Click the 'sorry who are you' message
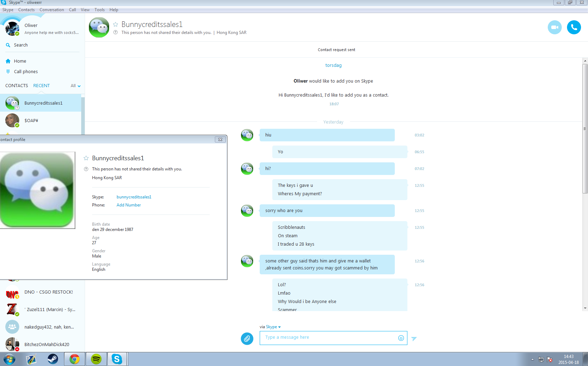Image resolution: width=588 pixels, height=366 pixels. pyautogui.click(x=327, y=211)
